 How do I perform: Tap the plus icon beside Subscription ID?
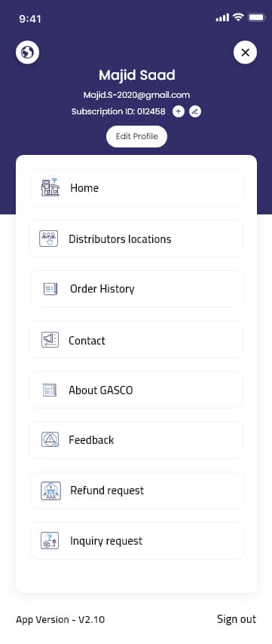(178, 111)
